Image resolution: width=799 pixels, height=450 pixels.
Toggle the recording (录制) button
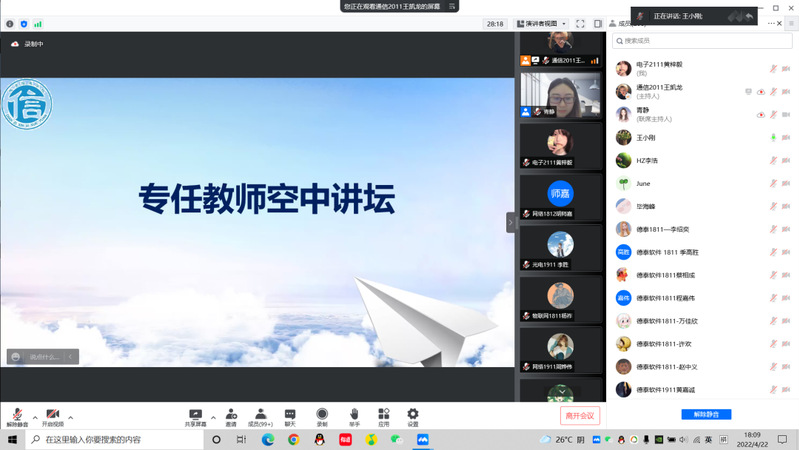(x=322, y=416)
